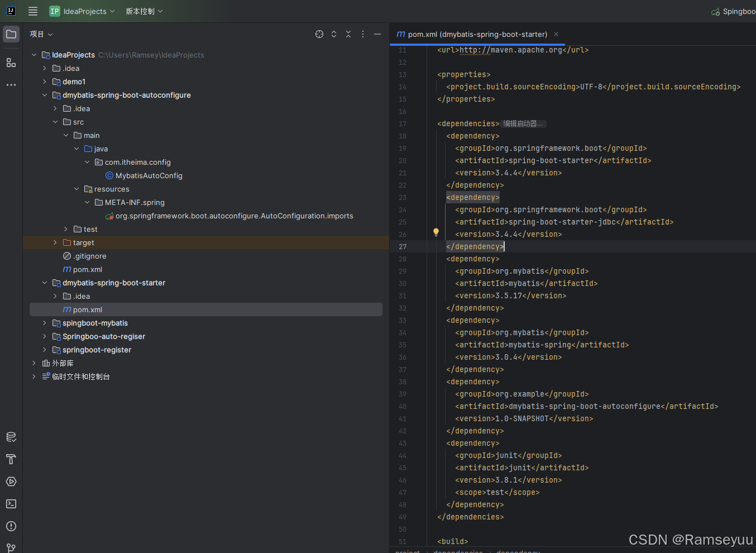This screenshot has width=756, height=553.
Task: Close the pom.xml editor tab
Action: point(556,34)
